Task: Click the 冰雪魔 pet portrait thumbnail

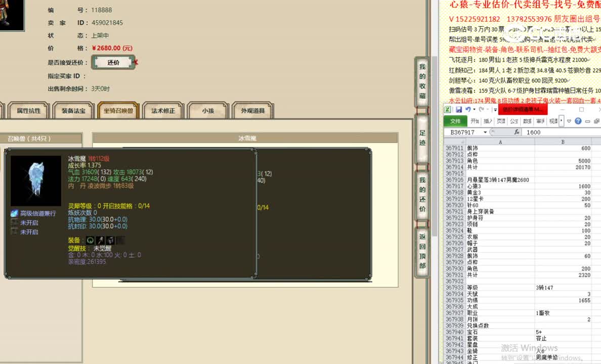Action: pos(35,181)
